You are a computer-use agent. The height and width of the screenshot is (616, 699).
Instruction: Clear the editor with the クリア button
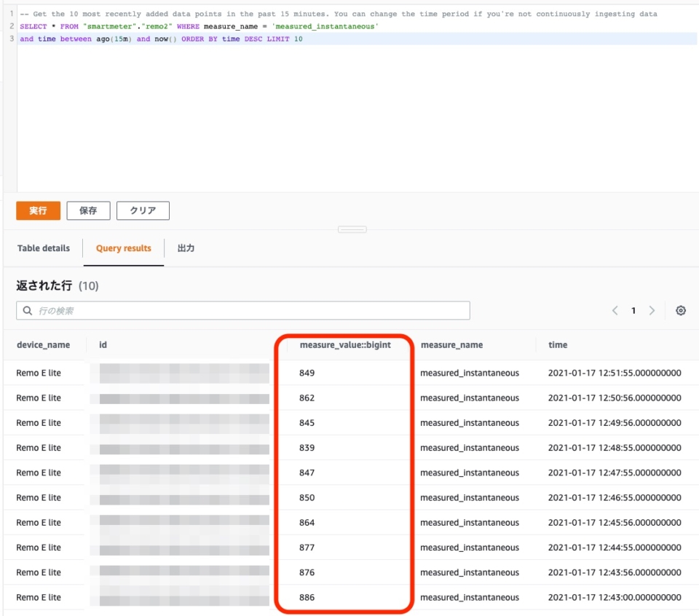143,210
